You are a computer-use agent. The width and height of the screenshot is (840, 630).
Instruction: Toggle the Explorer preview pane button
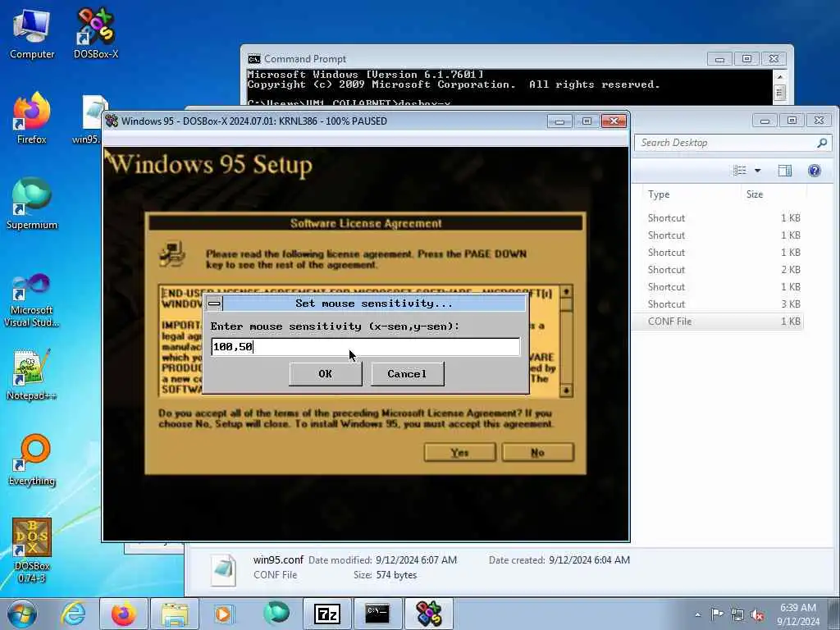[785, 171]
